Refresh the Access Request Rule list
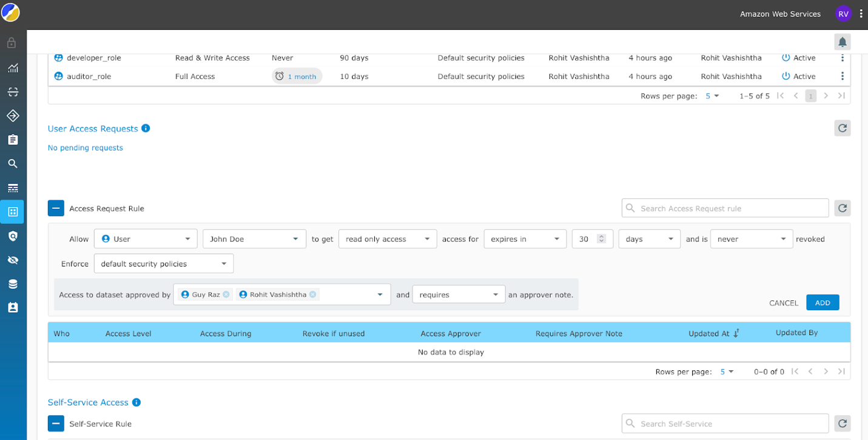 (x=842, y=208)
